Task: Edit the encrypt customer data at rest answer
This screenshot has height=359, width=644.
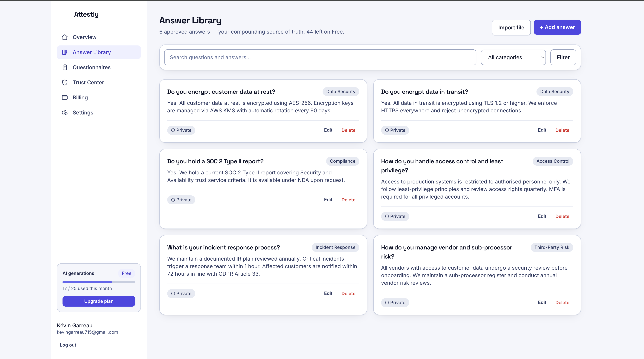Action: pyautogui.click(x=328, y=130)
